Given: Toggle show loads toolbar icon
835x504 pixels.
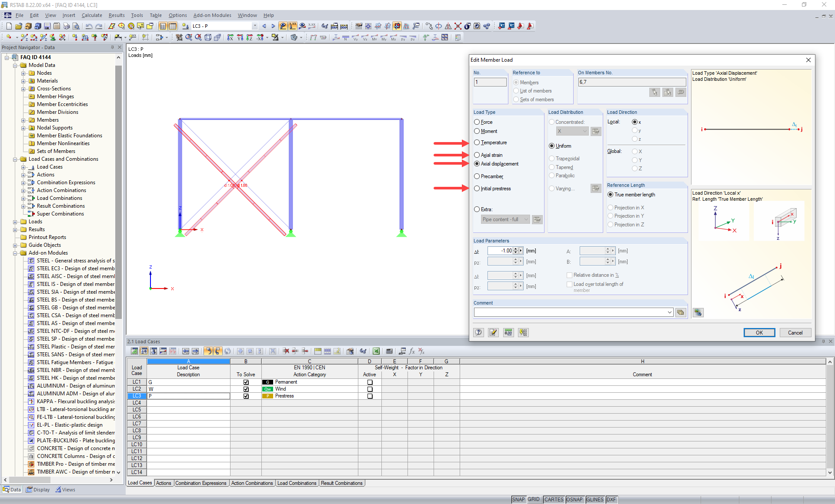Looking at the screenshot, I should point(283,26).
